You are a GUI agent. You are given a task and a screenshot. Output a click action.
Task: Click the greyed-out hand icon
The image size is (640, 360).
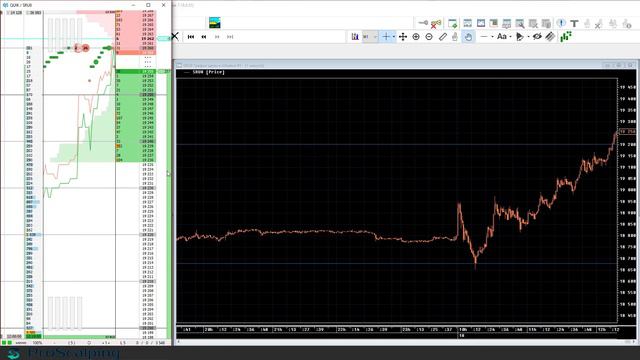pyautogui.click(x=455, y=37)
